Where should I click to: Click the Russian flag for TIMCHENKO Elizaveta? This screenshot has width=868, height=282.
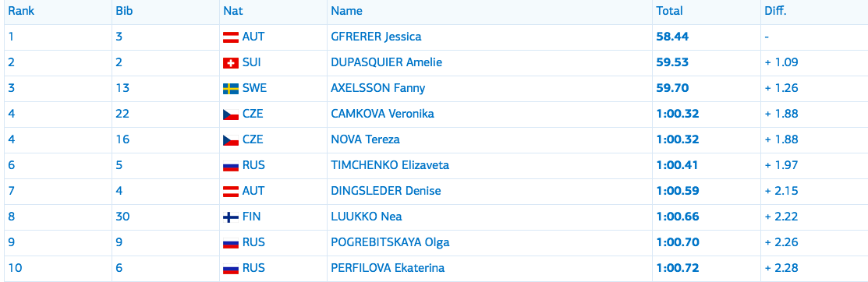230,167
